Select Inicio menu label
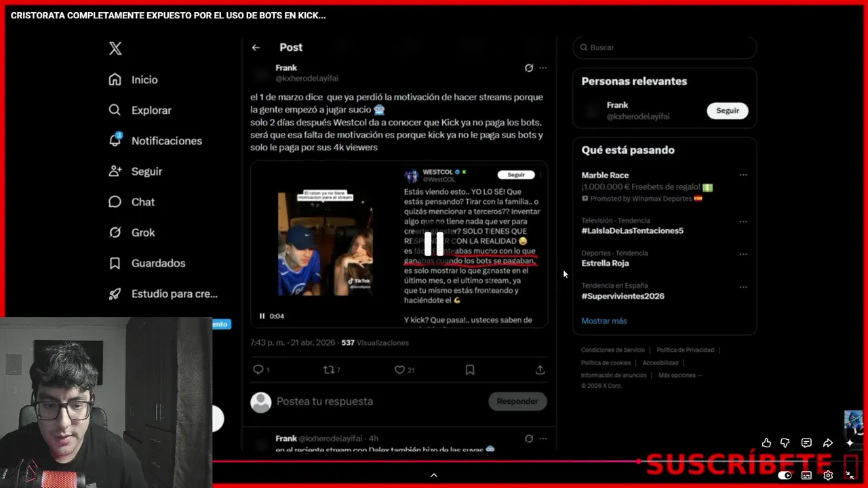This screenshot has height=488, width=868. tap(144, 79)
